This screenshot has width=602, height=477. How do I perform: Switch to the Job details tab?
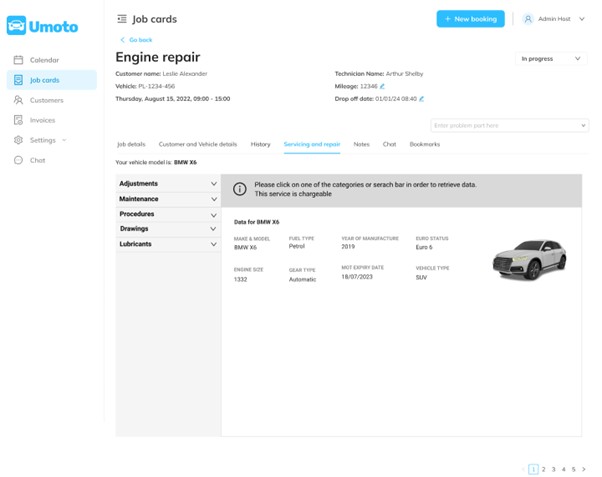click(131, 145)
